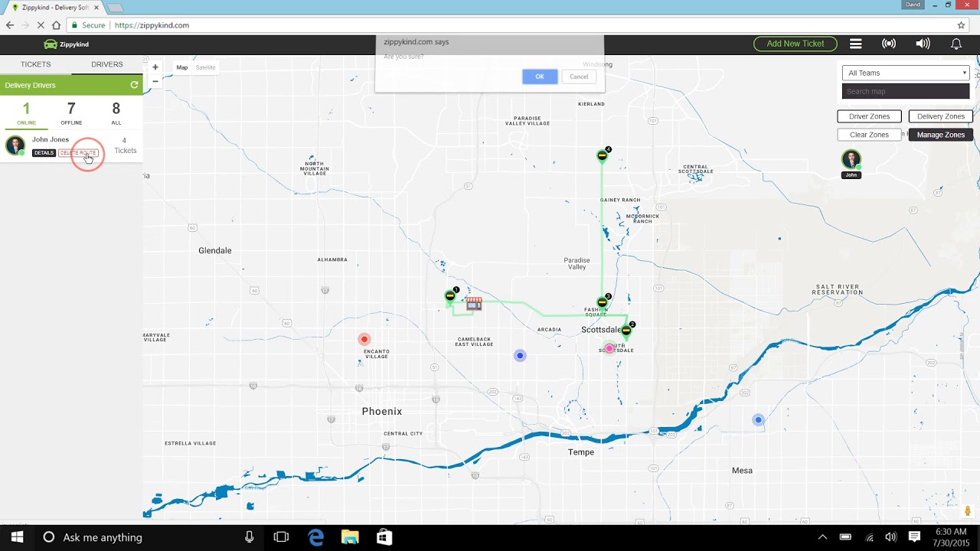Select map stop marker number 1

click(450, 297)
